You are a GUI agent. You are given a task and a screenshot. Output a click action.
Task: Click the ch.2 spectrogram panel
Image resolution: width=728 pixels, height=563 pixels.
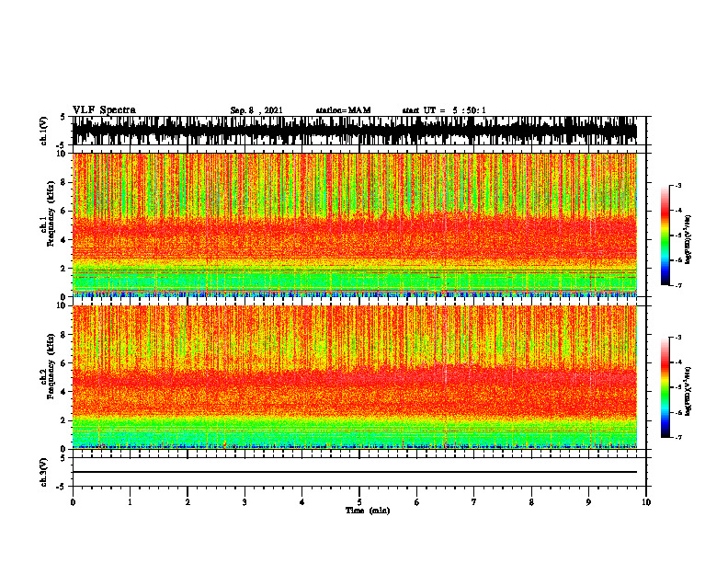coord(359,377)
